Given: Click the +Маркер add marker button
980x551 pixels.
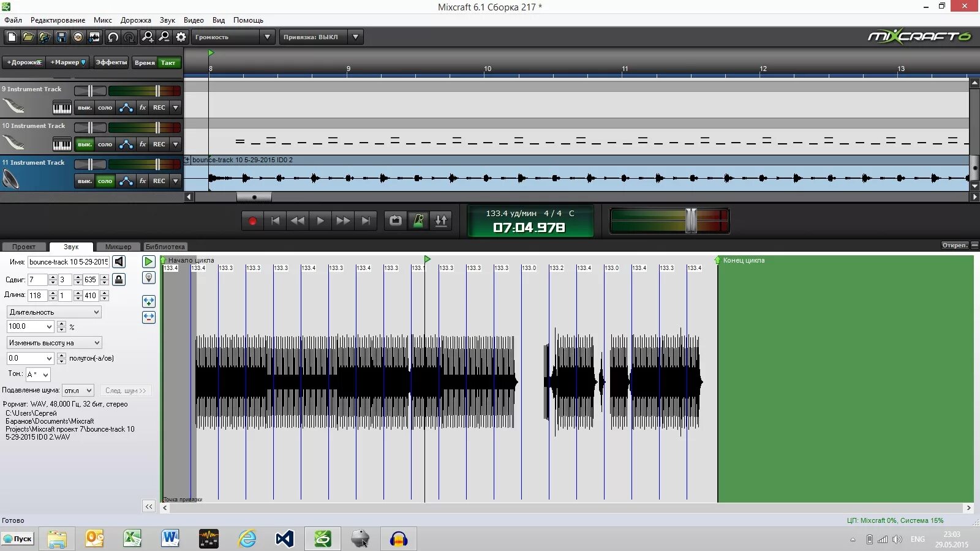Looking at the screenshot, I should pos(68,62).
